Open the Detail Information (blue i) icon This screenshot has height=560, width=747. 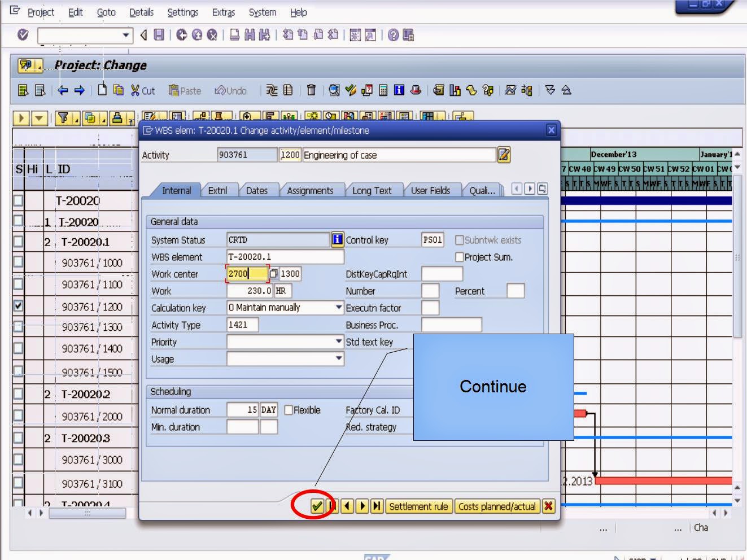(400, 90)
